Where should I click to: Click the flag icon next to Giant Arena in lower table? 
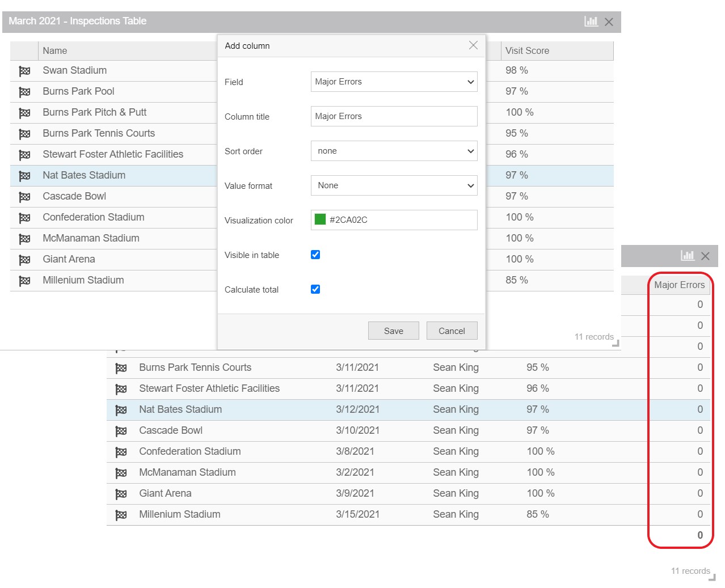[x=121, y=494]
